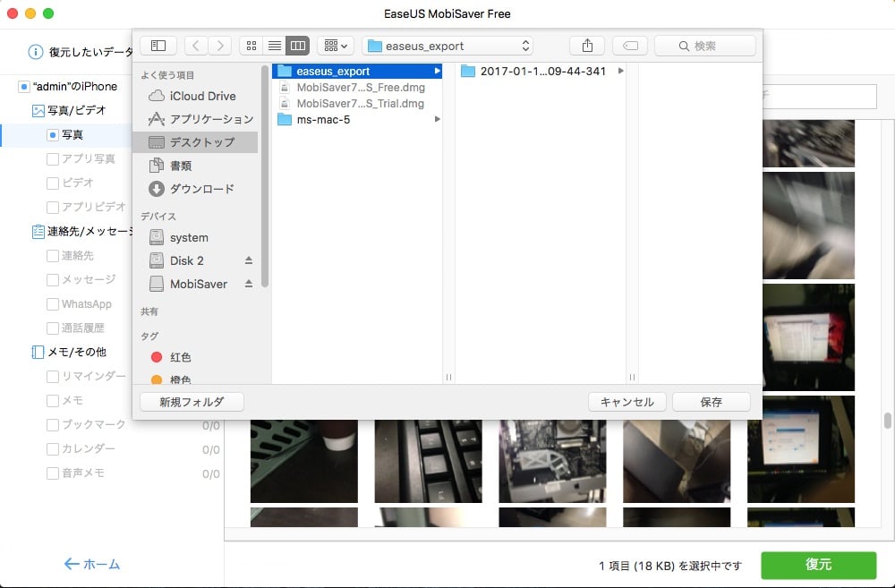This screenshot has height=588, width=895.
Task: Choose the 橙色 orange tag
Action: [x=171, y=379]
